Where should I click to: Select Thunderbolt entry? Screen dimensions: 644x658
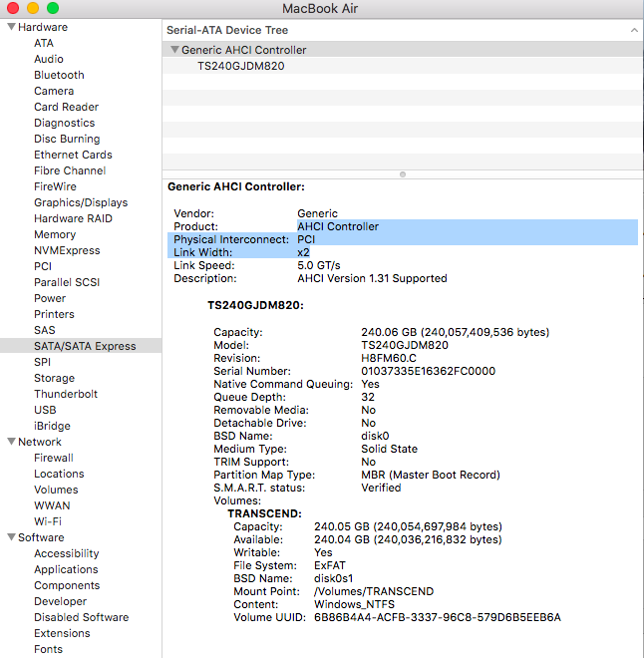66,394
